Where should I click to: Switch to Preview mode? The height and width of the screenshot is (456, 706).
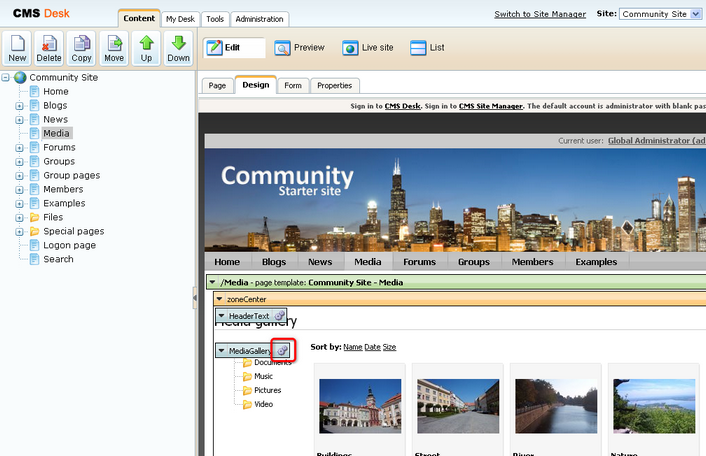299,48
